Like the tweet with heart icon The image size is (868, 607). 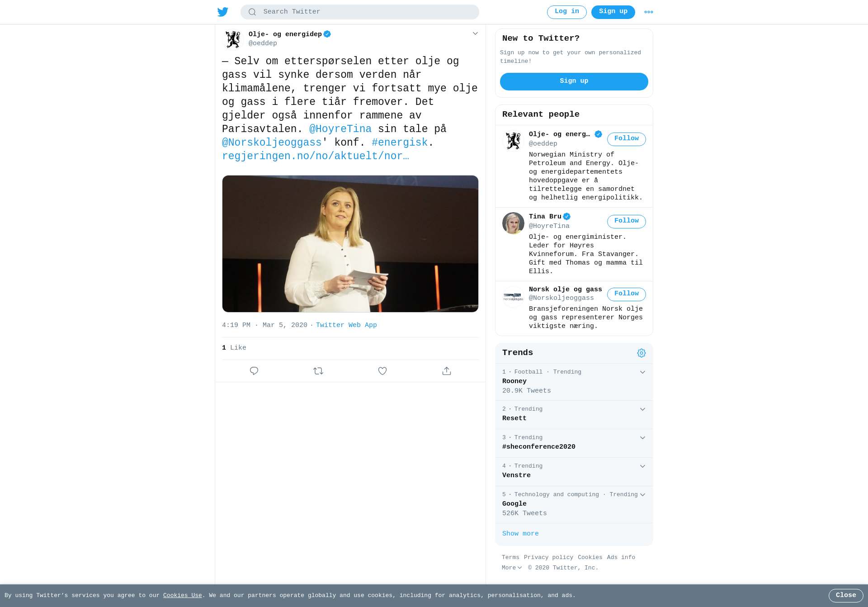click(x=382, y=371)
